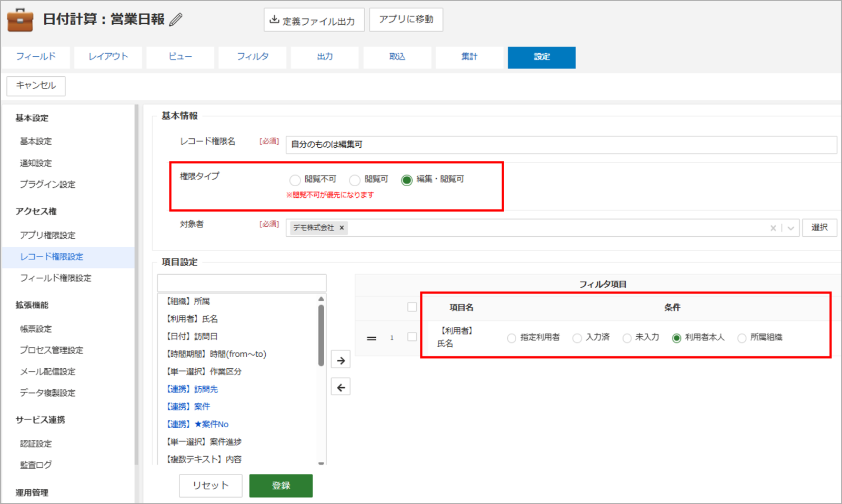Expand the 対象者 dropdown chevron
The height and width of the screenshot is (504, 842).
[x=790, y=228]
